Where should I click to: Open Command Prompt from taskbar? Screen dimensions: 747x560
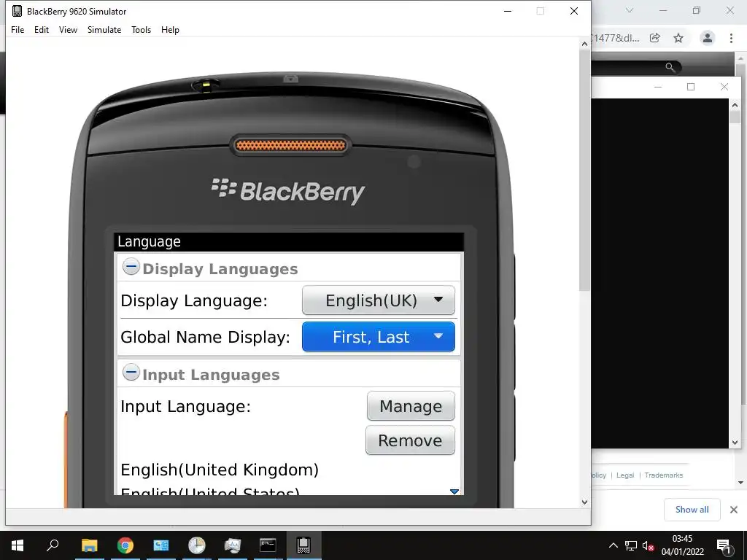(x=268, y=545)
